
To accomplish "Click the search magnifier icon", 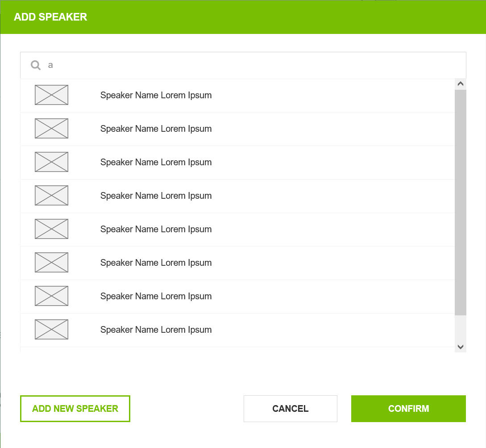I will pyautogui.click(x=36, y=65).
